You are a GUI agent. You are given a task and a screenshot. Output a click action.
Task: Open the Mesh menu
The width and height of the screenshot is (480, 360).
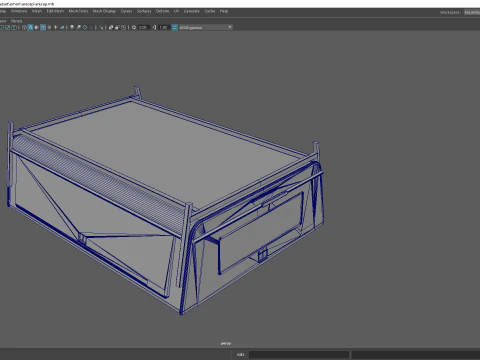pos(37,11)
